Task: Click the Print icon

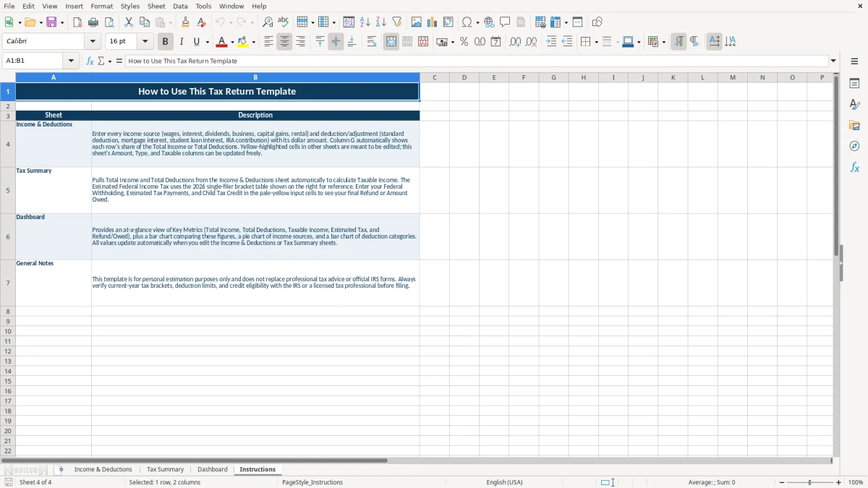Action: coord(93,22)
